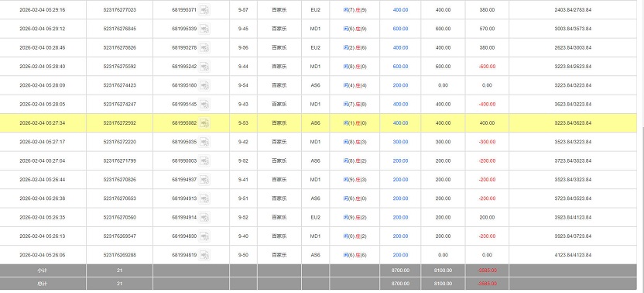
Task: Click the 570.00 payout value
Action: click(487, 29)
